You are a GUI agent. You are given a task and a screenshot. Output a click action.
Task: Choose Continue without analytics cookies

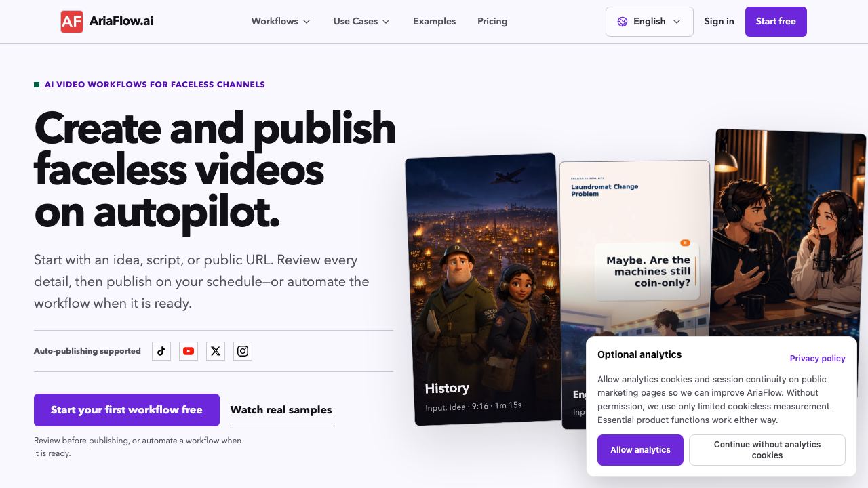coord(767,450)
